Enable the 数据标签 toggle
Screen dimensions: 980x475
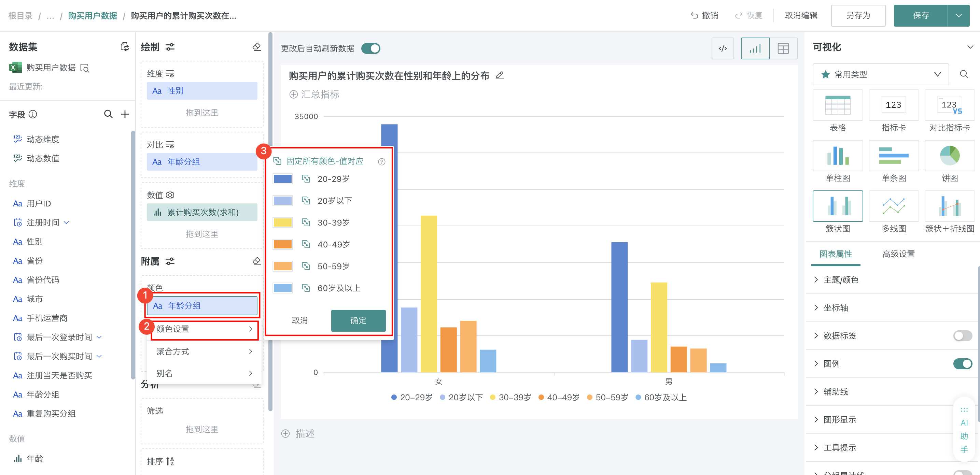(962, 335)
